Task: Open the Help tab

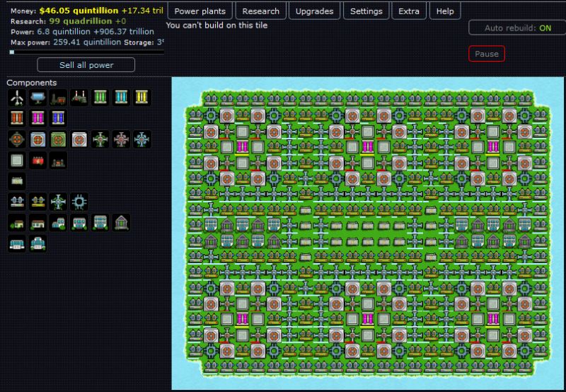Action: point(445,11)
